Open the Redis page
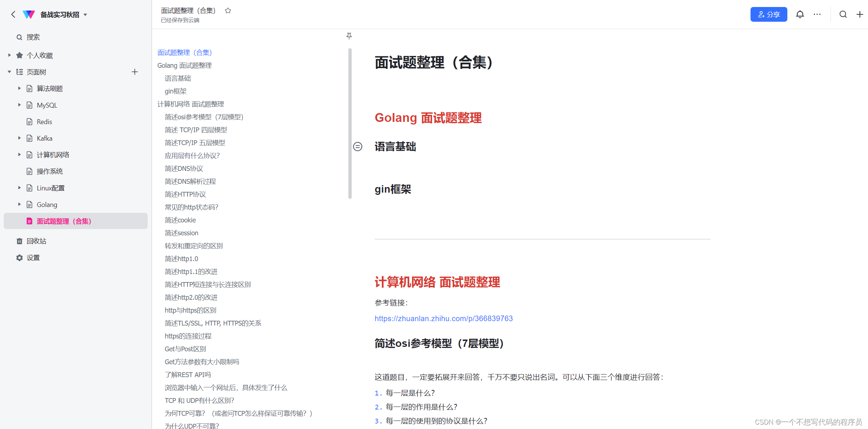 point(44,122)
